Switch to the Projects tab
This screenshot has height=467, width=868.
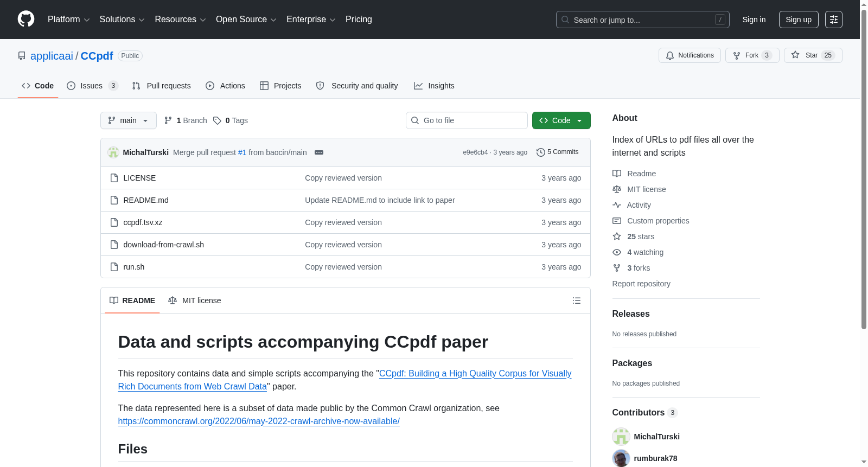coord(280,86)
